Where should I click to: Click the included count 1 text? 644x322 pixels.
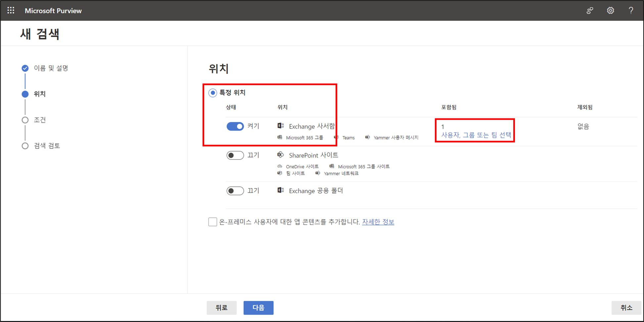(442, 127)
